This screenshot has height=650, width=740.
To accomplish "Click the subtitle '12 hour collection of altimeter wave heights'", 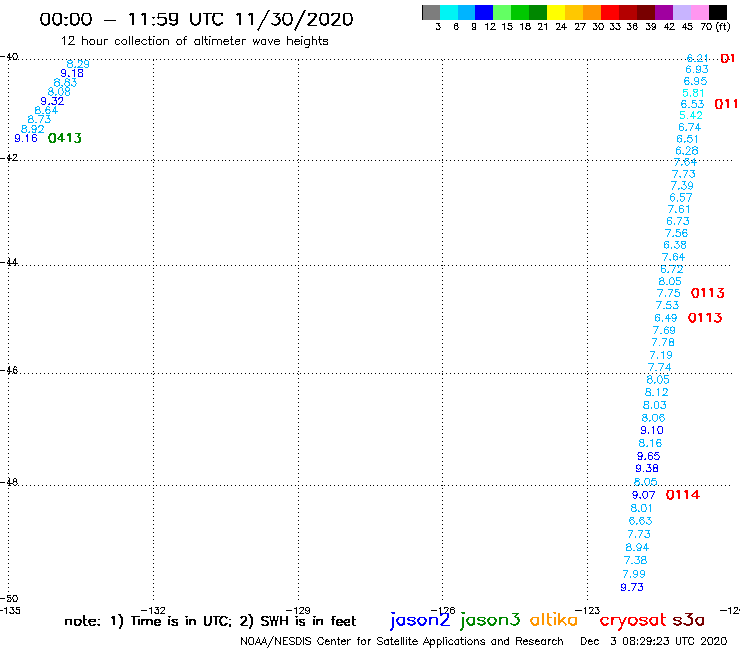I will (x=194, y=41).
